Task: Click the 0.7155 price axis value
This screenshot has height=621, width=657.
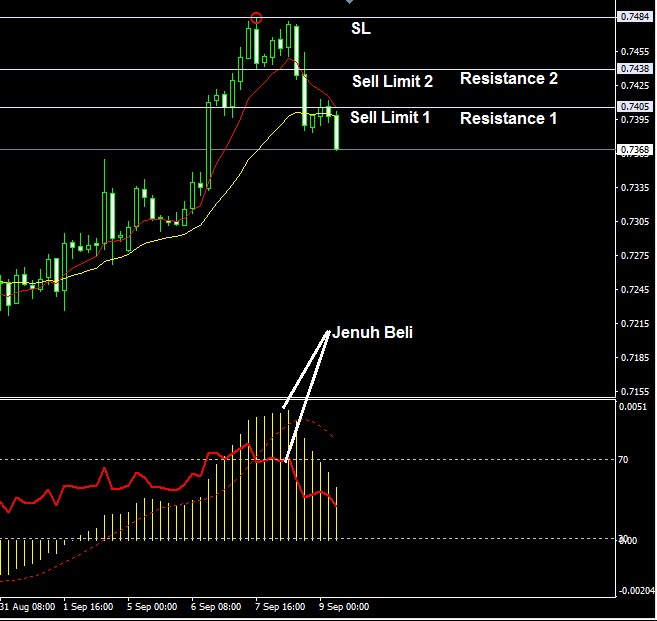Action: coord(635,391)
